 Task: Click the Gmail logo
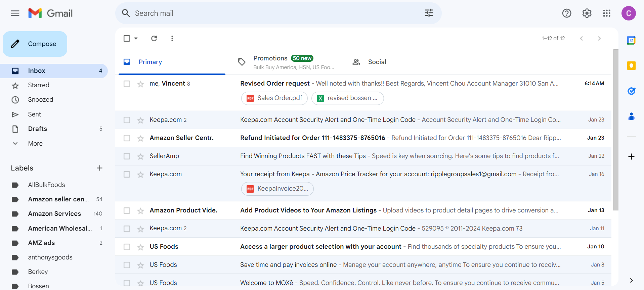(x=50, y=13)
